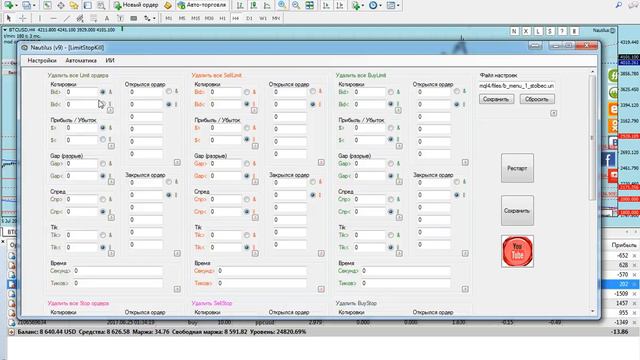
Task: Expand plus box under Файл настроек
Action: coord(553,113)
